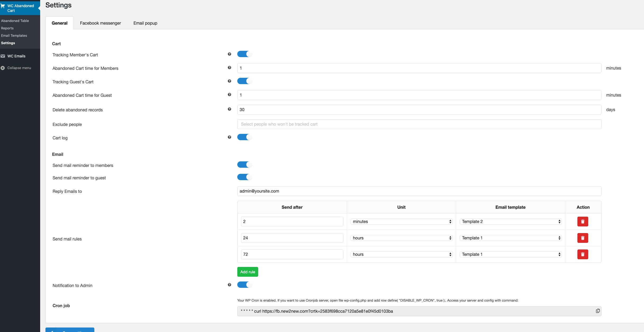
Task: Click help icon beside Cart log
Action: (x=229, y=137)
